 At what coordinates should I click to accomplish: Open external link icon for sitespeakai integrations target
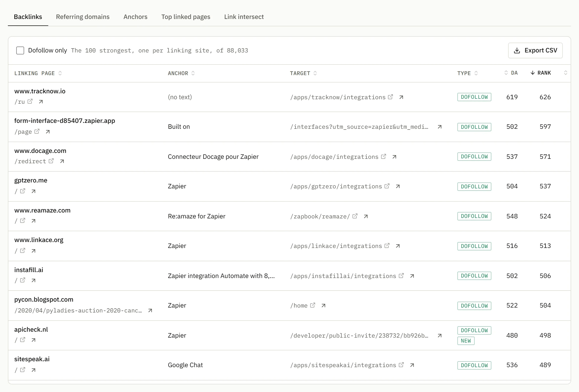[x=401, y=365]
